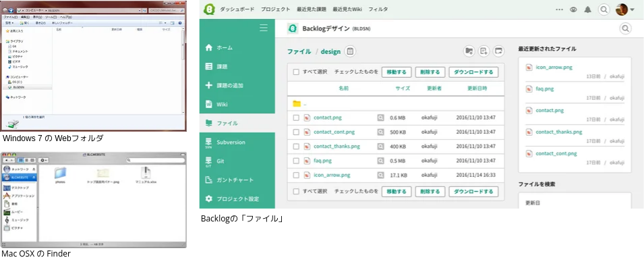Viewport: 644px width, 264px height.
Task: Click the top 削除する button
Action: click(x=430, y=72)
